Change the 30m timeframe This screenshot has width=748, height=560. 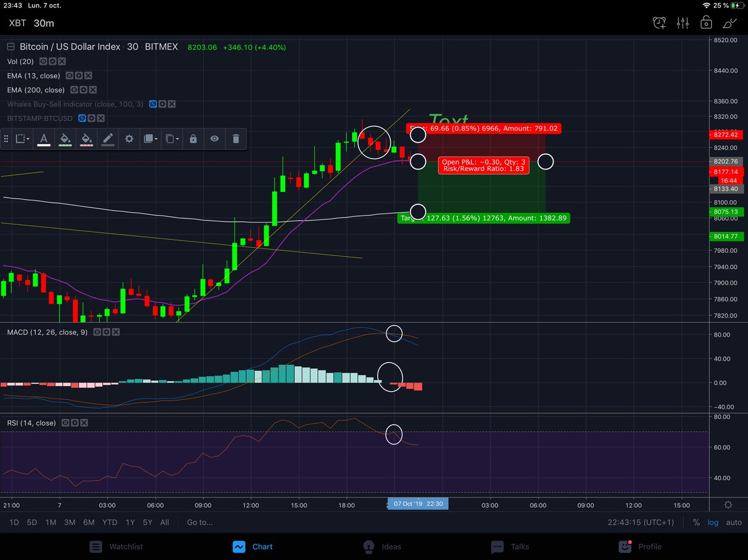click(44, 23)
